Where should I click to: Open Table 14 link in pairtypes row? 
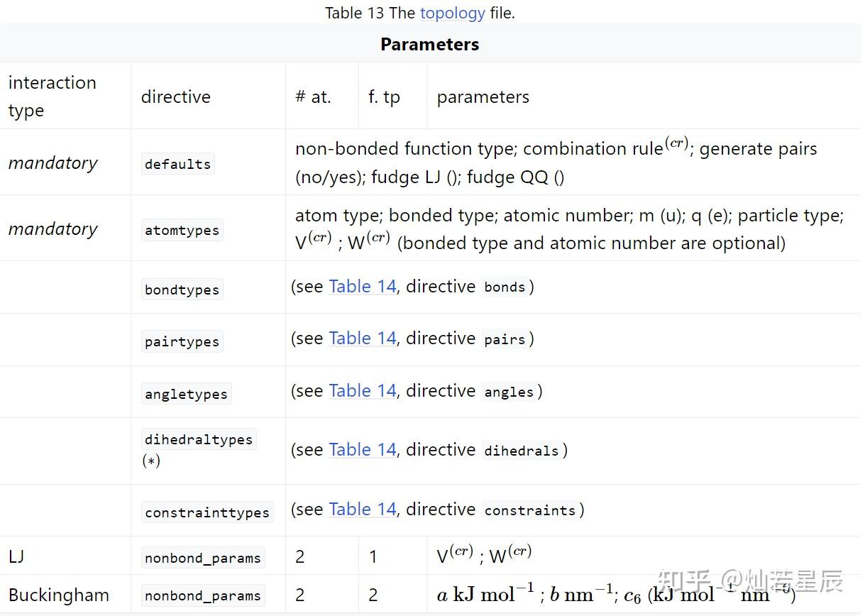click(362, 339)
